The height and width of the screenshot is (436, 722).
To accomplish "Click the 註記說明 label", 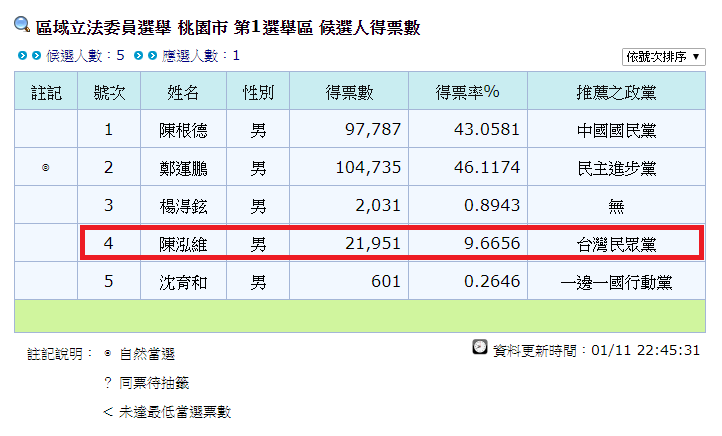I will coord(60,354).
